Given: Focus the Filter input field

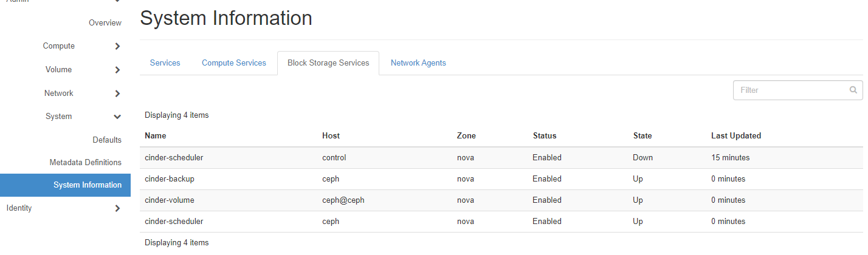Looking at the screenshot, I should 797,90.
